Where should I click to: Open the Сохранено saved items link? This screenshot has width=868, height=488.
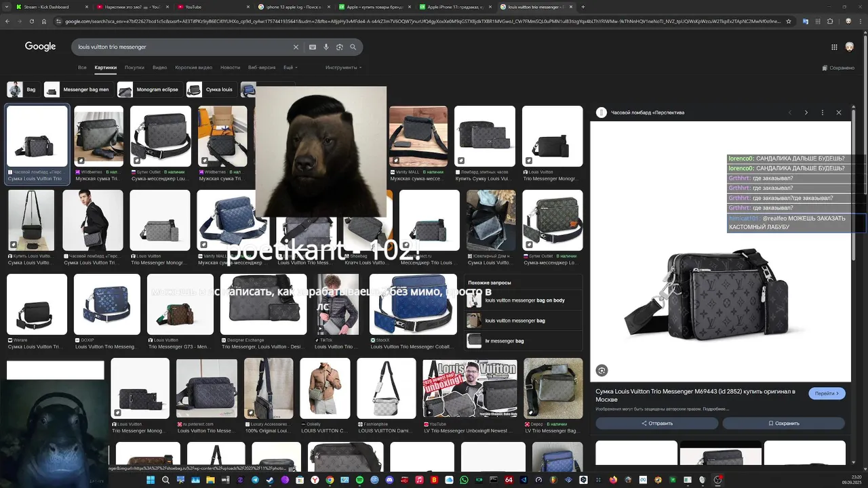[838, 68]
